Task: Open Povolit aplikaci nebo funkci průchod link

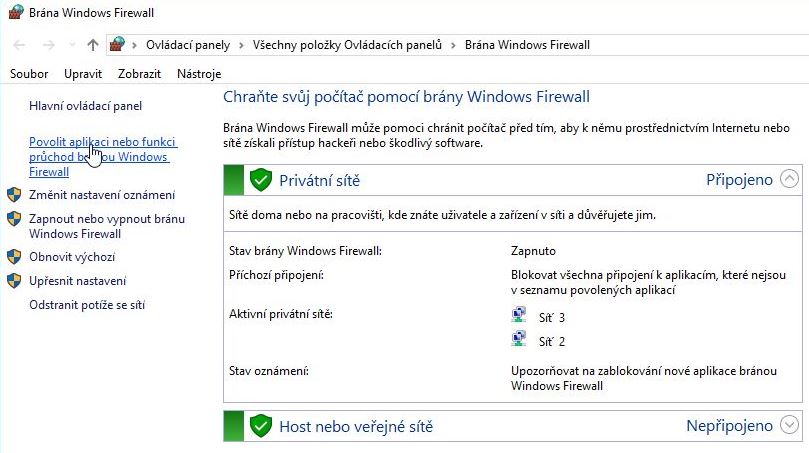Action: 103,157
